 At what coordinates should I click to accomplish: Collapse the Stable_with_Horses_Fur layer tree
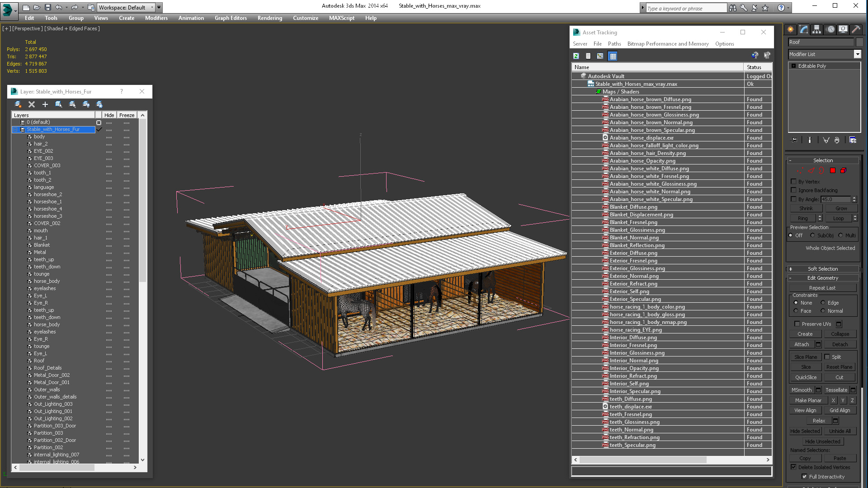[15, 129]
